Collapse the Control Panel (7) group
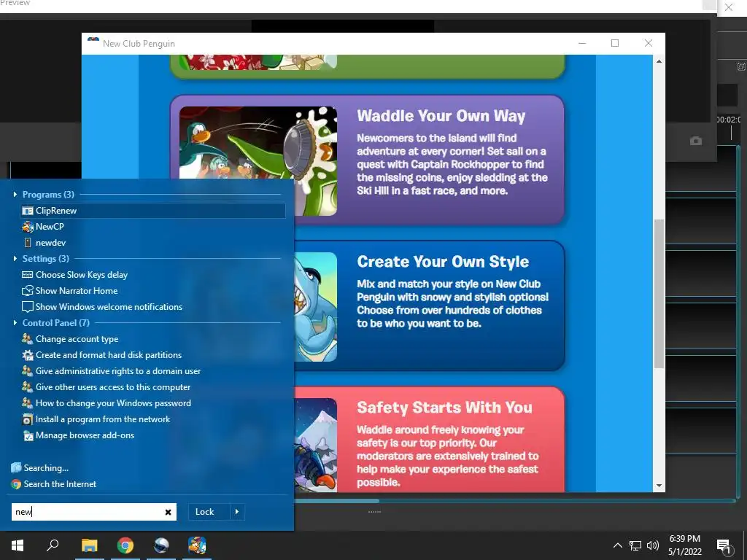The height and width of the screenshot is (560, 747). pyautogui.click(x=15, y=323)
